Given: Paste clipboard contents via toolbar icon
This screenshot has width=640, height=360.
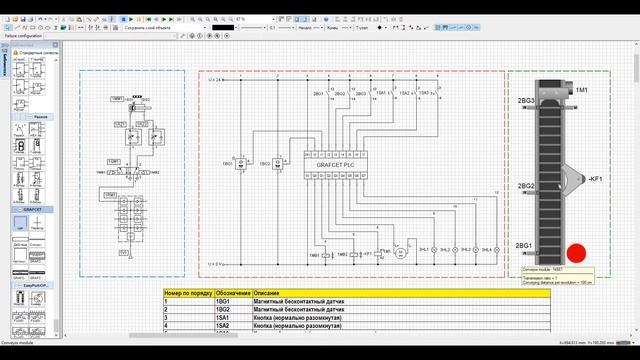Looking at the screenshot, I should [79, 19].
